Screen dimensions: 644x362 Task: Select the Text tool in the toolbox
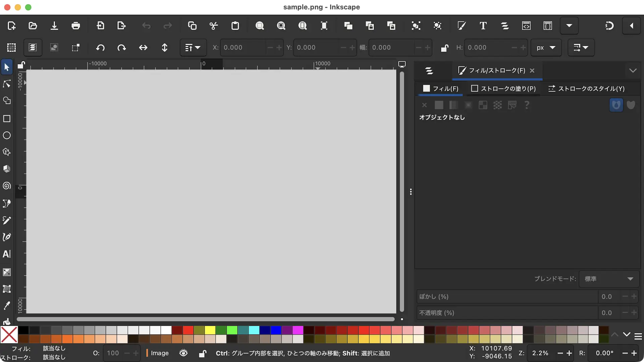point(7,254)
